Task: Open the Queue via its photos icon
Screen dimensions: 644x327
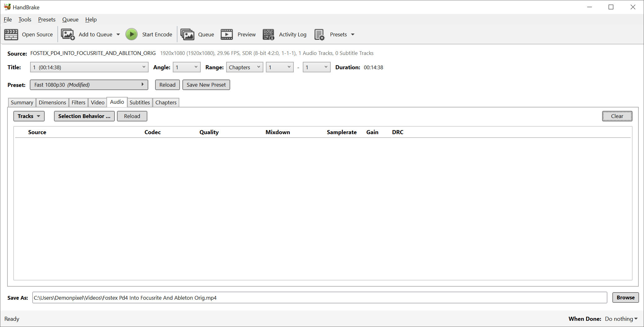Action: pos(187,34)
